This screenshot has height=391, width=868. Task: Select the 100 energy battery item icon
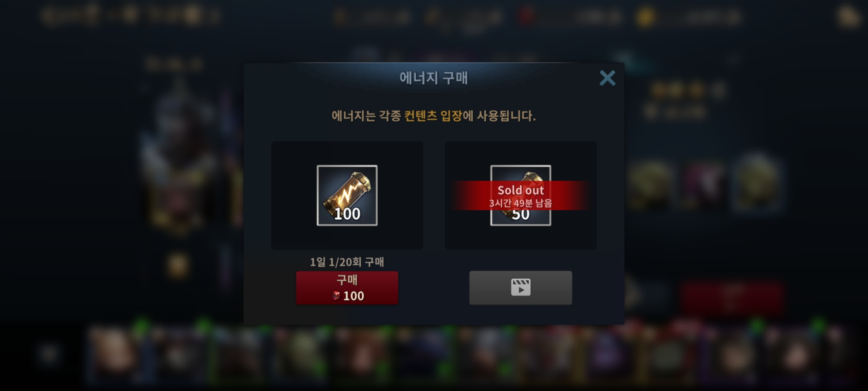click(347, 195)
